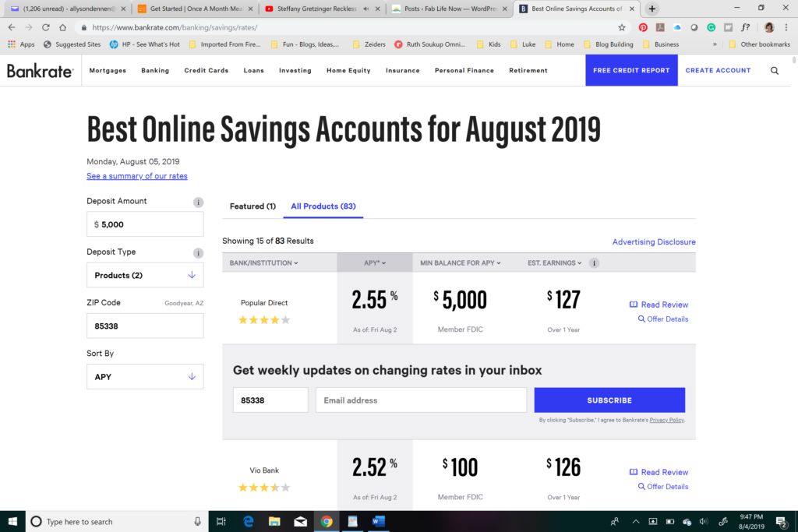The width and height of the screenshot is (798, 532).
Task: Switch to the Featured (1) tab
Action: pos(252,206)
